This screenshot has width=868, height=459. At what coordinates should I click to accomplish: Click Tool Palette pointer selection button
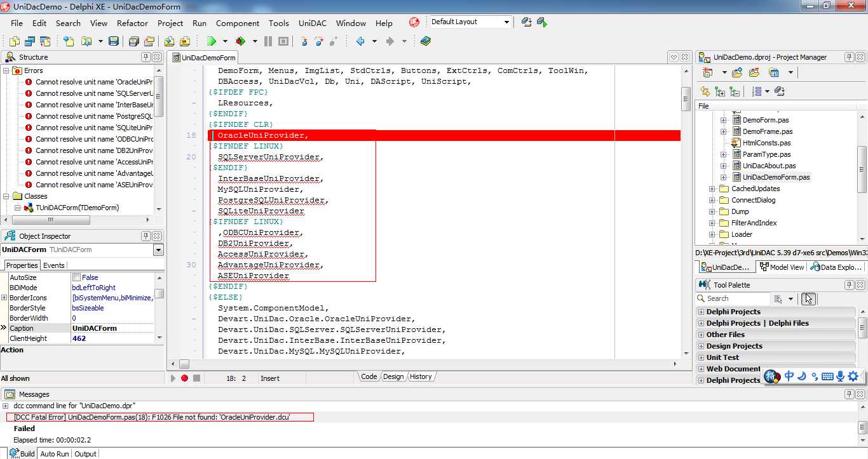click(808, 298)
